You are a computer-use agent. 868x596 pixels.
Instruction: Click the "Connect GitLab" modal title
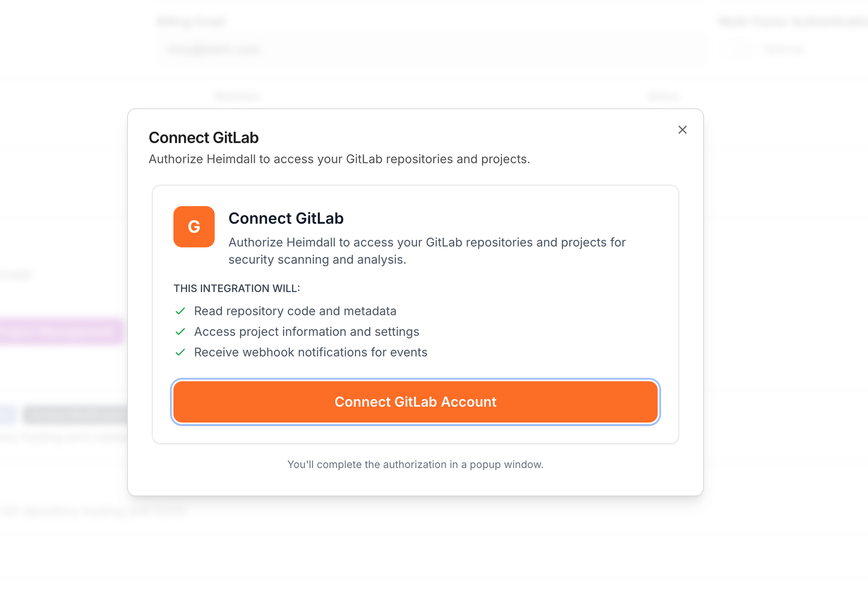(204, 137)
